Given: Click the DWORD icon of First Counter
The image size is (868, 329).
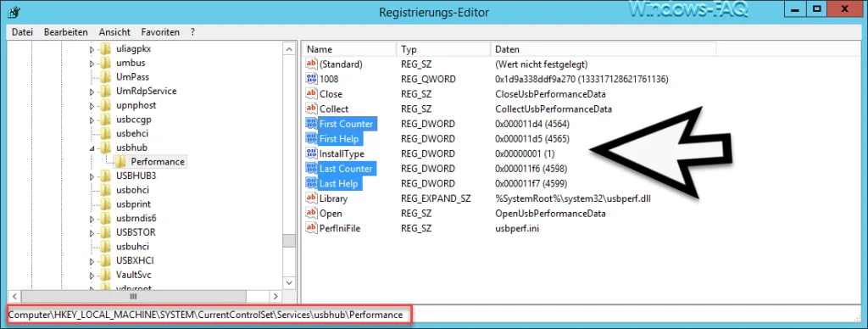Looking at the screenshot, I should coord(311,124).
